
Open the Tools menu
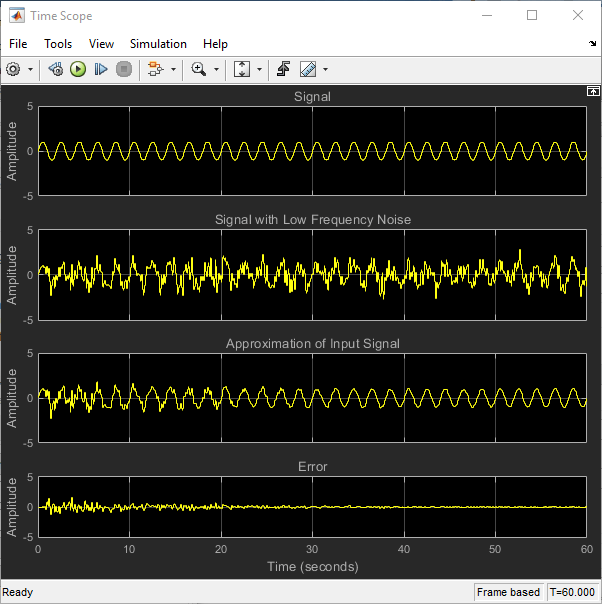(x=58, y=44)
